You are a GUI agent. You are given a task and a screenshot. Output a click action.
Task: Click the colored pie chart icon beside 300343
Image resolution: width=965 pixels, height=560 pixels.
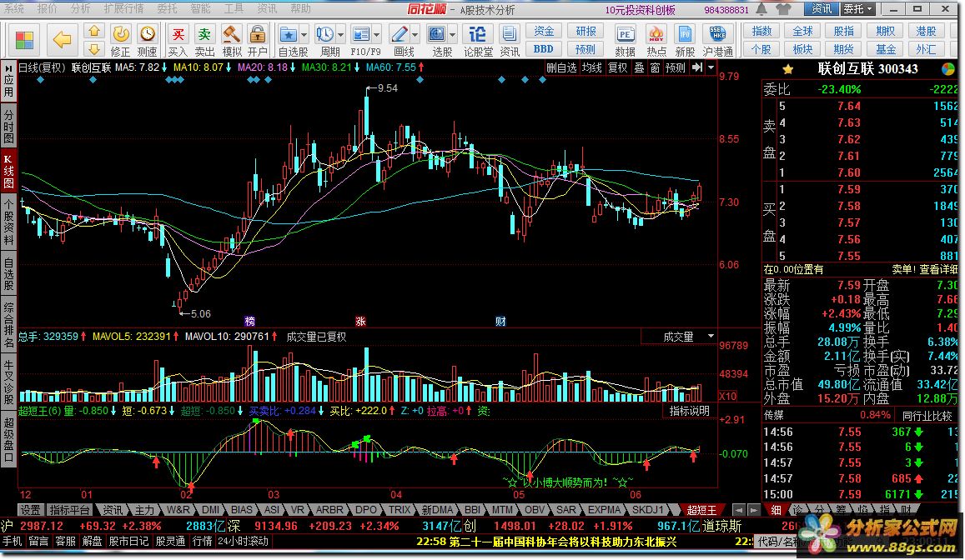coord(948,69)
